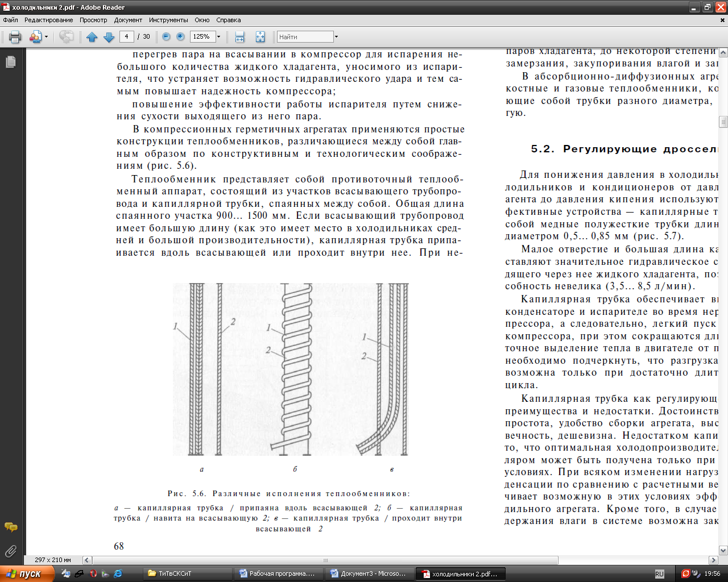Open the Инструменты menu
The image size is (728, 582).
169,20
